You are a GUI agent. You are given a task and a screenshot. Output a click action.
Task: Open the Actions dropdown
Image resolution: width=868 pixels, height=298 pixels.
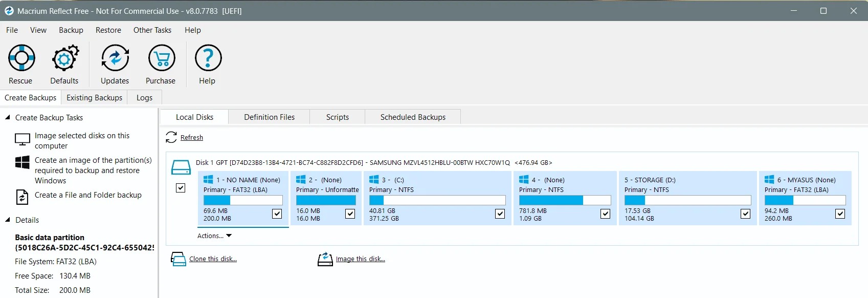[215, 236]
